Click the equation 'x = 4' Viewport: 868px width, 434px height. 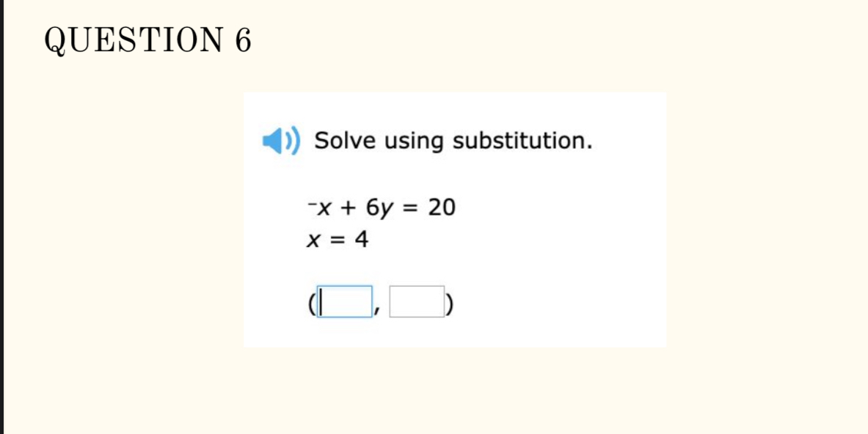[338, 238]
